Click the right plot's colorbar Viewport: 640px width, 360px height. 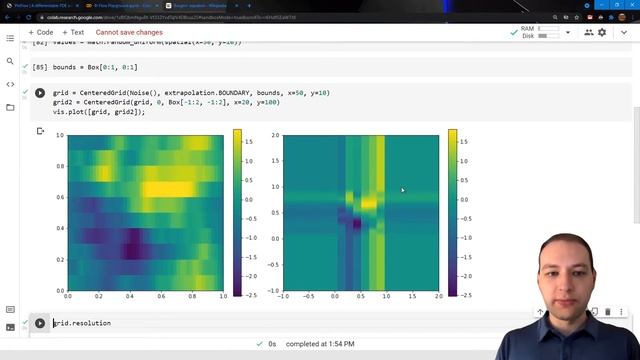452,213
